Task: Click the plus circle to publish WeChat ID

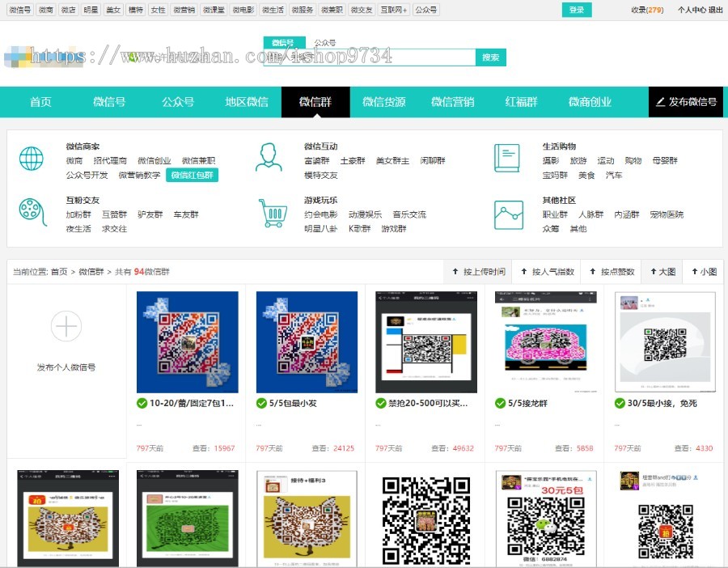Action: point(66,326)
